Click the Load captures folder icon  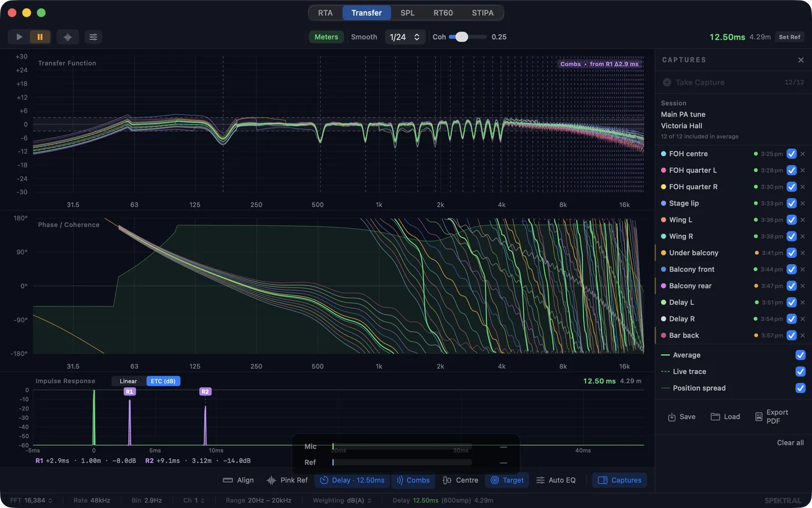pyautogui.click(x=715, y=417)
